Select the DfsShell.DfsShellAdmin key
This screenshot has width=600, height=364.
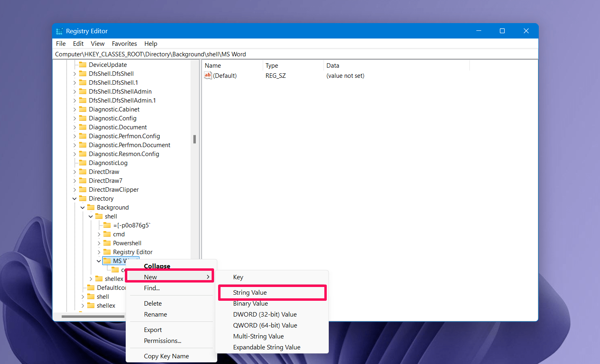coord(120,92)
